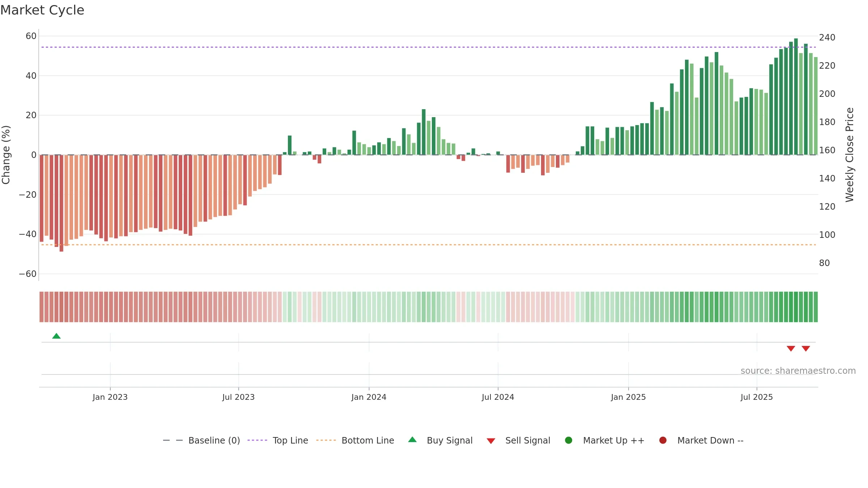
Task: Click the Jul 2023 axis label
Action: (x=238, y=397)
